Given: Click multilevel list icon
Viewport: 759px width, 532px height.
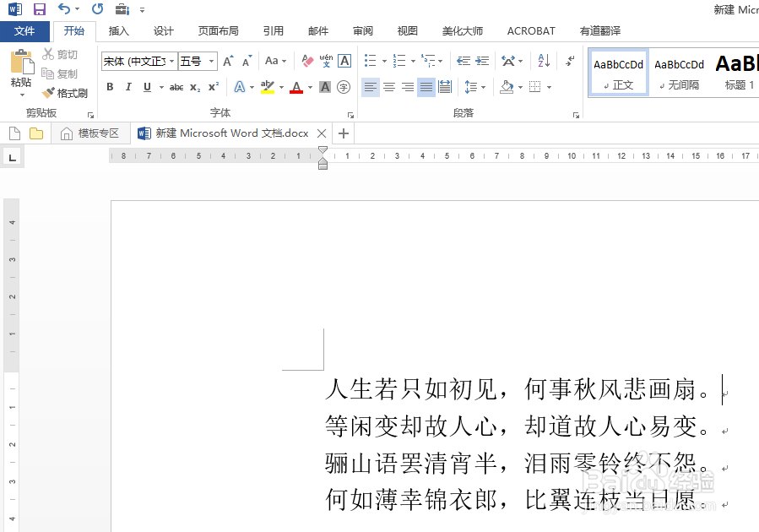Looking at the screenshot, I should tap(427, 61).
